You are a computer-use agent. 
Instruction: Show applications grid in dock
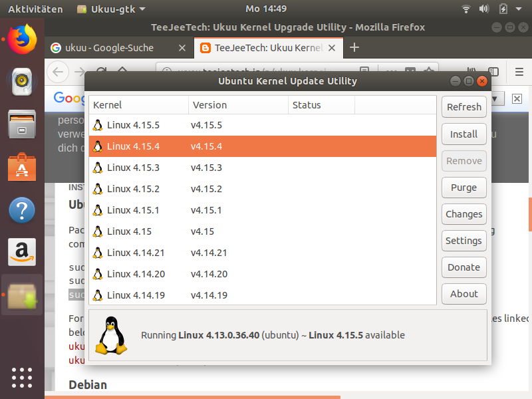coord(22,378)
